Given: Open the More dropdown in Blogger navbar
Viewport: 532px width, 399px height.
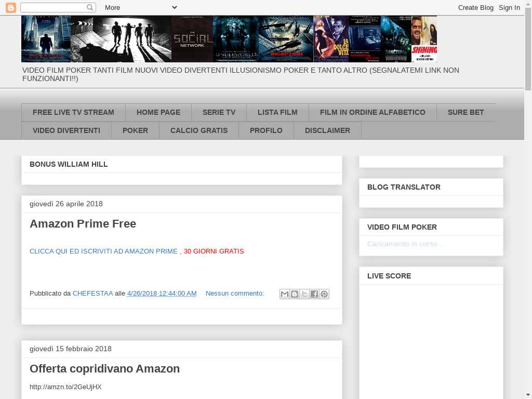Looking at the screenshot, I should pyautogui.click(x=141, y=7).
